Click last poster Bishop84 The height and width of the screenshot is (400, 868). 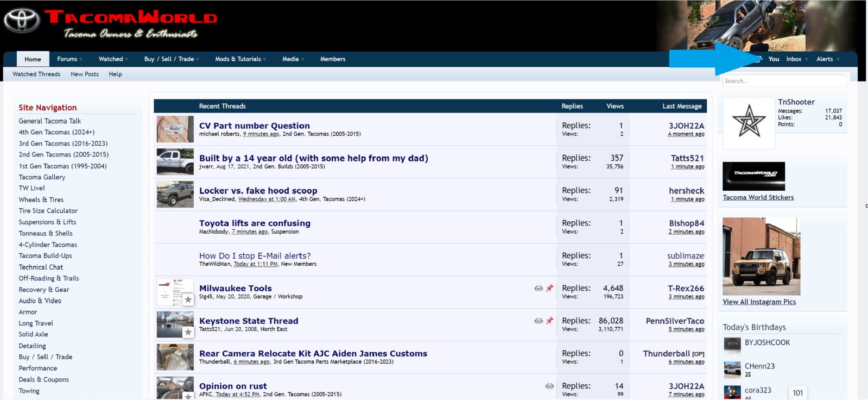click(687, 223)
